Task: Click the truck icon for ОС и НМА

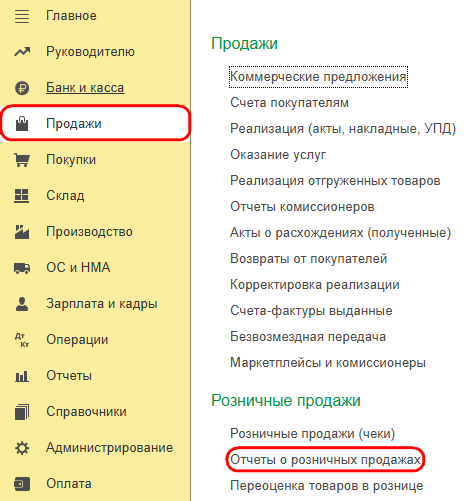Action: click(22, 268)
